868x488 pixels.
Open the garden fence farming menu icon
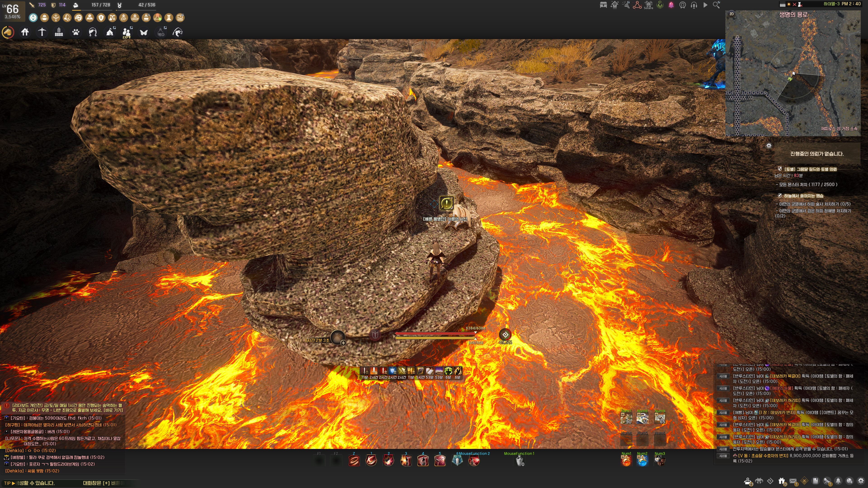pos(59,32)
